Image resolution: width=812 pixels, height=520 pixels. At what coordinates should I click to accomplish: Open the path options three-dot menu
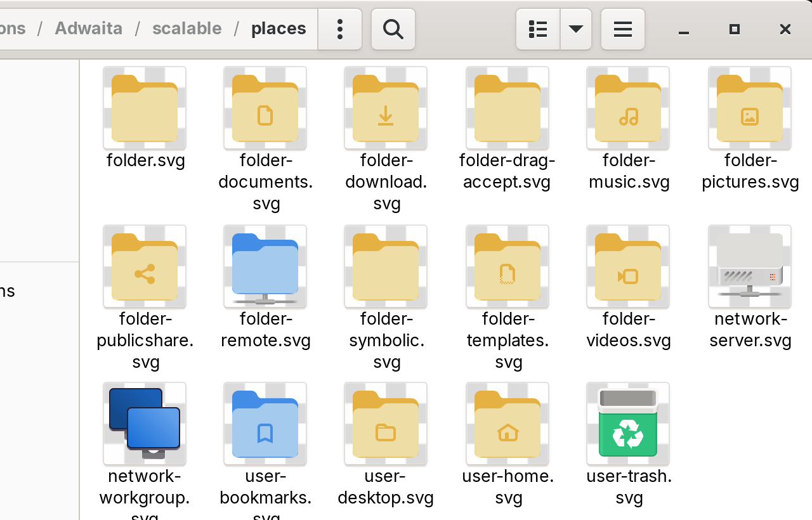[x=340, y=29]
